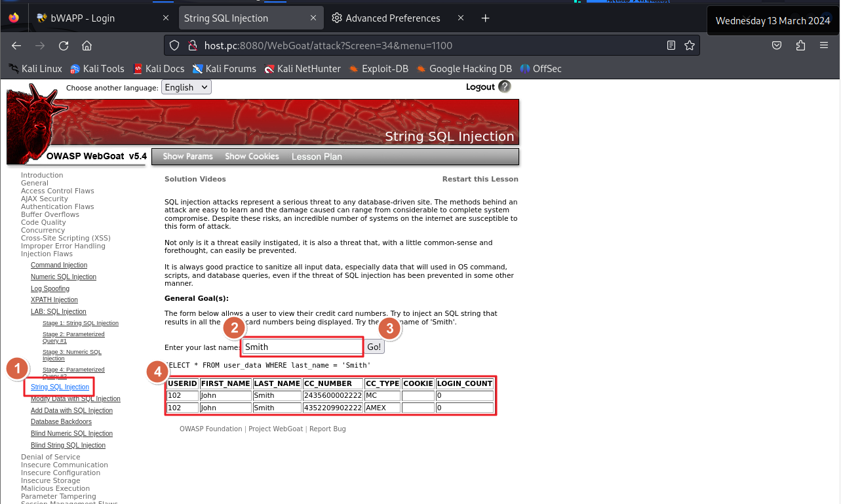Open Log Spoofing lesson

click(50, 288)
